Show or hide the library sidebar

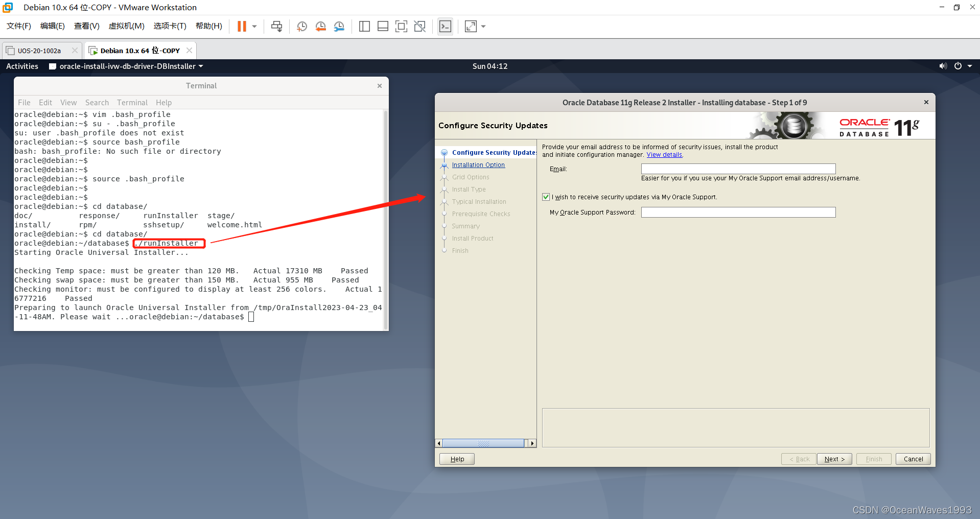pyautogui.click(x=364, y=27)
